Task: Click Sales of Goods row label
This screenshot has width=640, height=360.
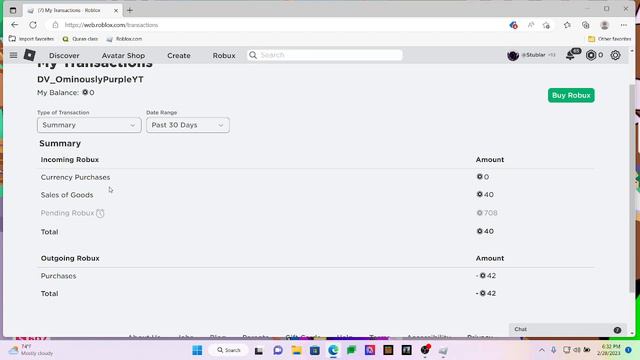Action: [67, 195]
